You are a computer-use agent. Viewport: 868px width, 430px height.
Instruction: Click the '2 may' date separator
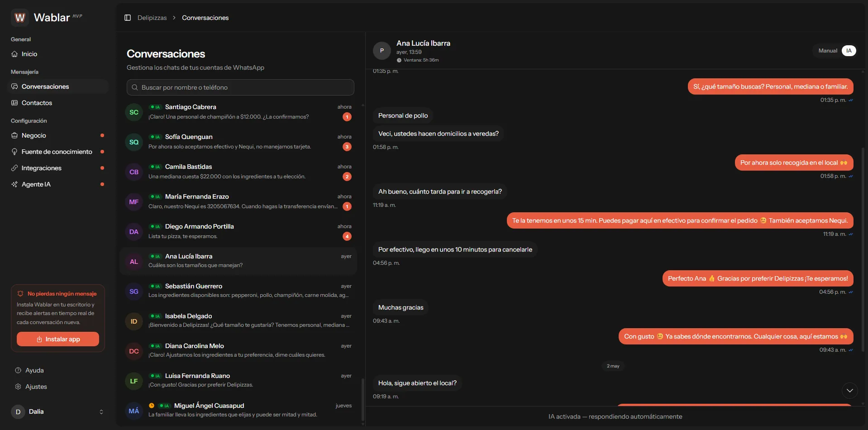point(613,366)
